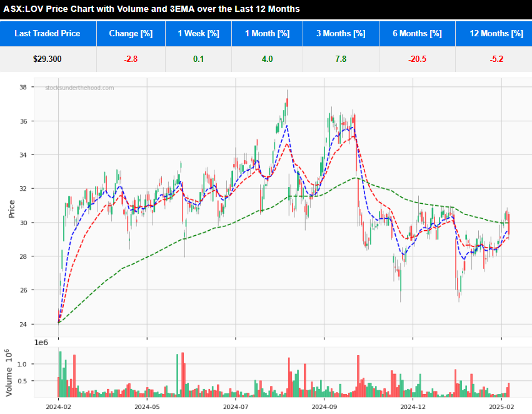Click the 2024-12 x-axis date label
The image size is (532, 414).
click(x=413, y=407)
